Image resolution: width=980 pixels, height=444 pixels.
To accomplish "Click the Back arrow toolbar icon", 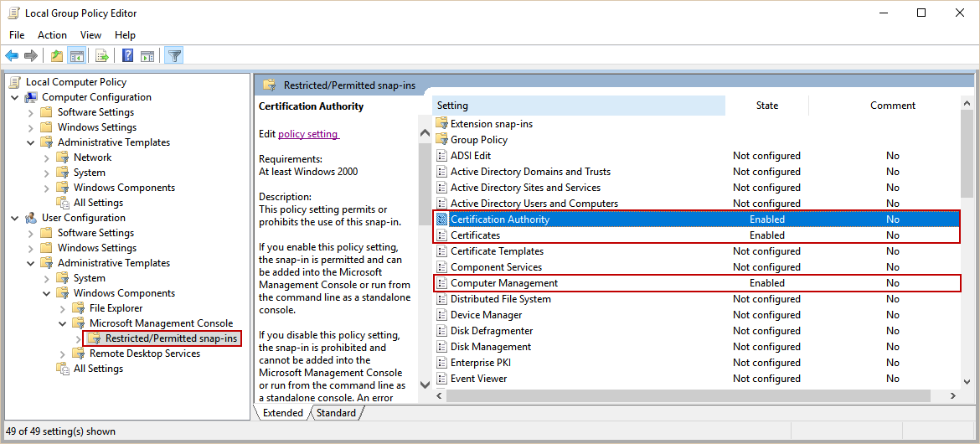I will (x=12, y=56).
